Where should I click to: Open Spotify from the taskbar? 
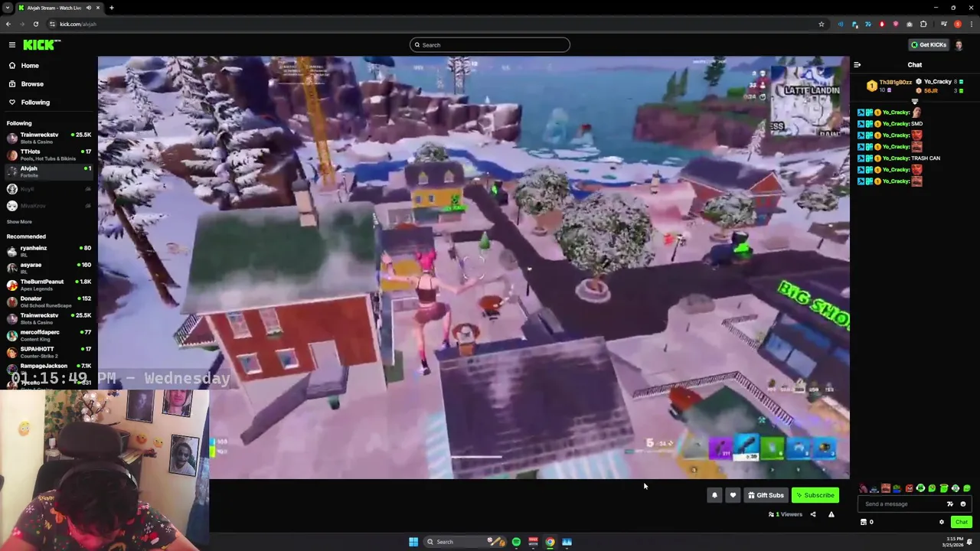coord(516,542)
